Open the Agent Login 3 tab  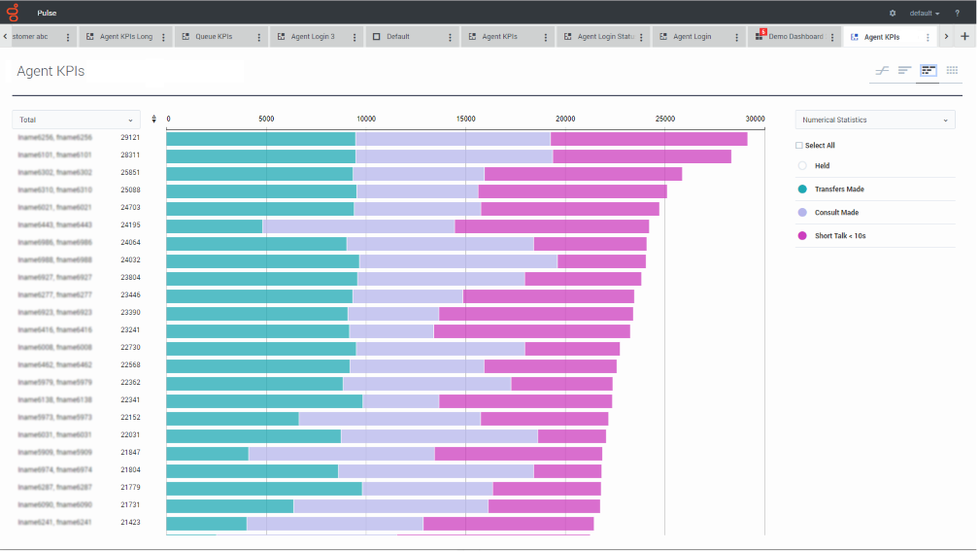coord(313,36)
